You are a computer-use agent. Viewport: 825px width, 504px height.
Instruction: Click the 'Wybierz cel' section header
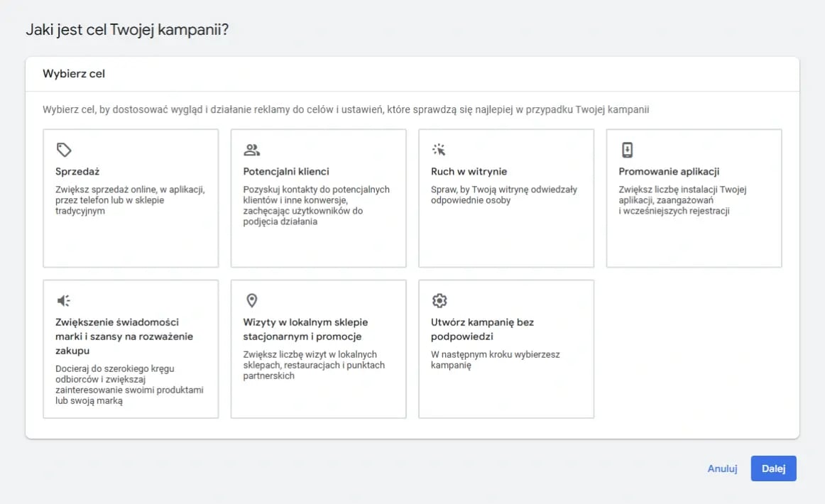pos(74,74)
